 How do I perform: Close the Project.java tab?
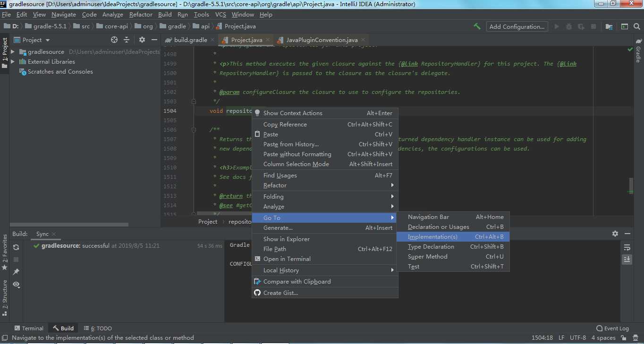pyautogui.click(x=268, y=40)
